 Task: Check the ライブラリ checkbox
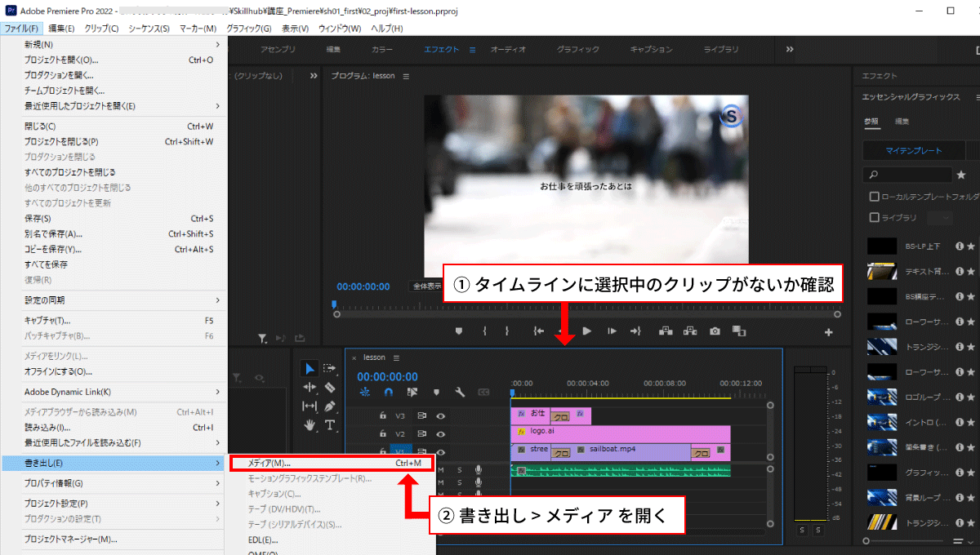click(x=875, y=218)
